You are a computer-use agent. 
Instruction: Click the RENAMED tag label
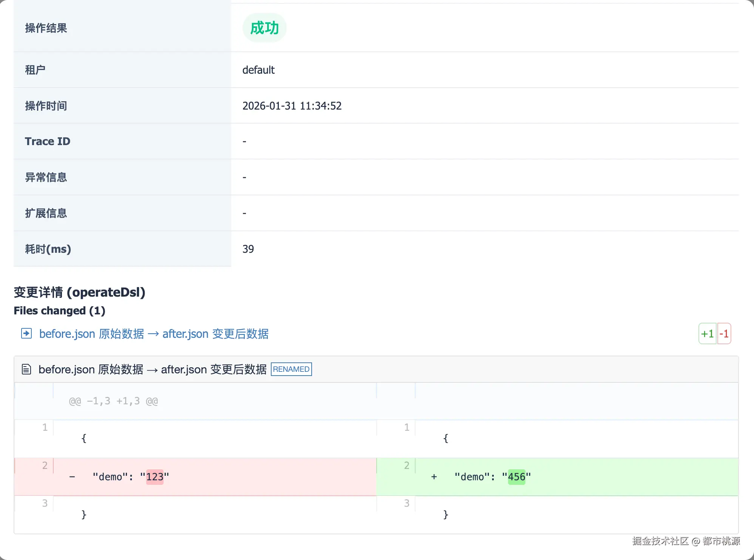291,369
